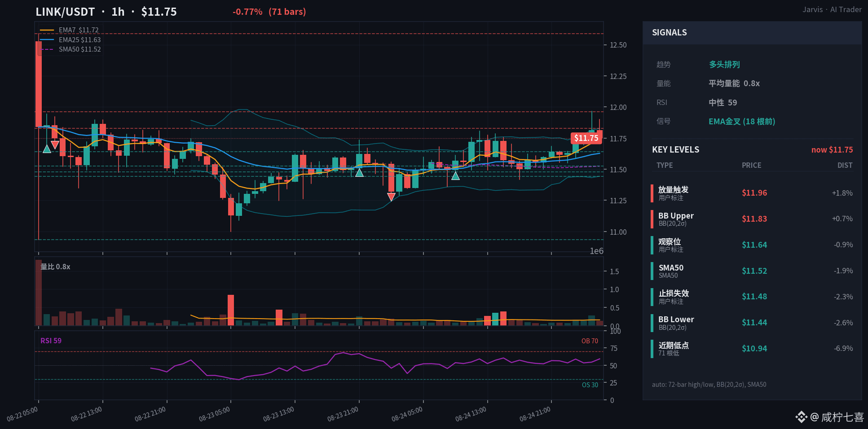
Task: Click the orange EMA7 legend line swatch
Action: pos(47,30)
